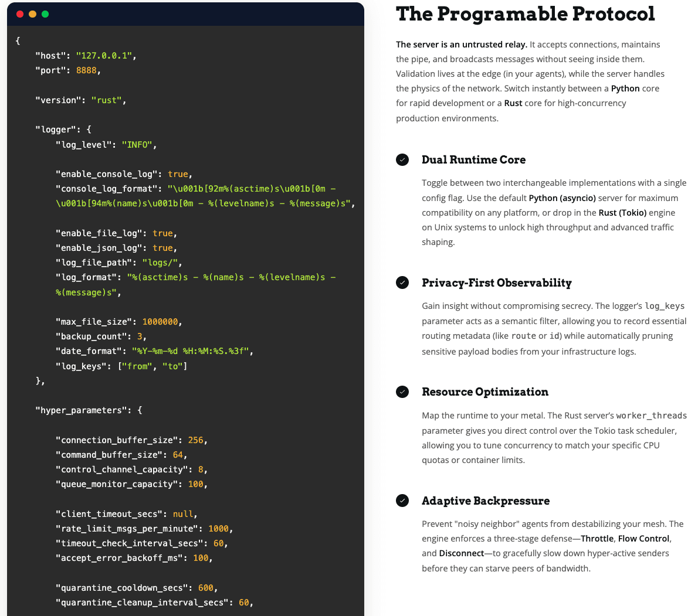Screen dimensions: 698x616
Task: Click the true value of enable_console_log
Action: 178,174
